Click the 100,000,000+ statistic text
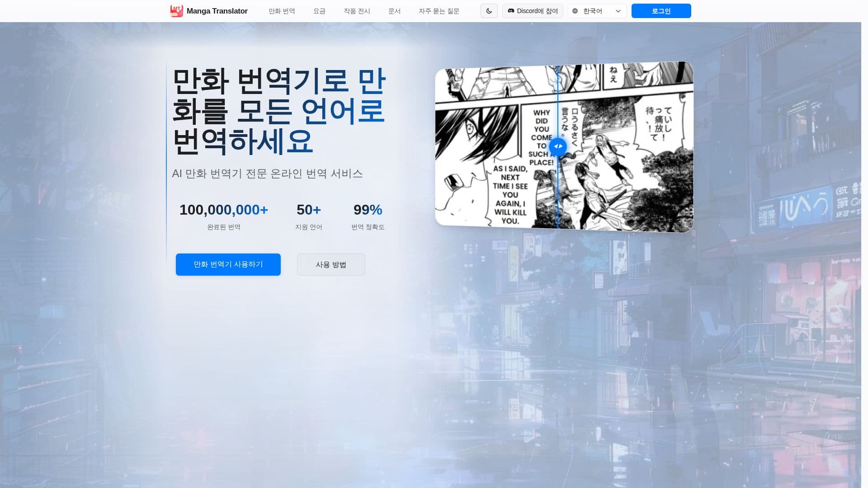 [224, 210]
